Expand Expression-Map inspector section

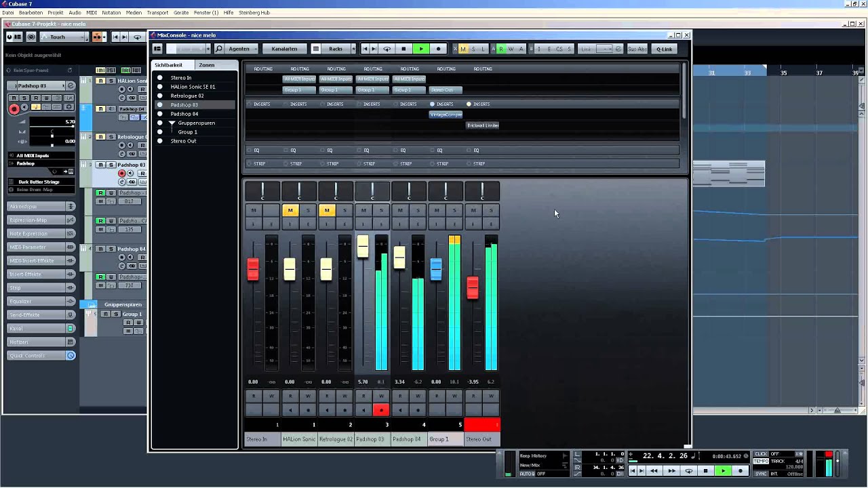pyautogui.click(x=41, y=220)
